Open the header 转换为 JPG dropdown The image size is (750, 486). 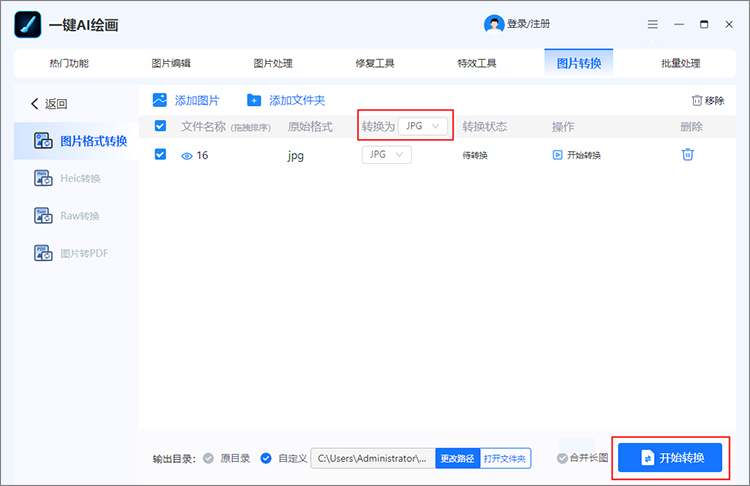(423, 126)
